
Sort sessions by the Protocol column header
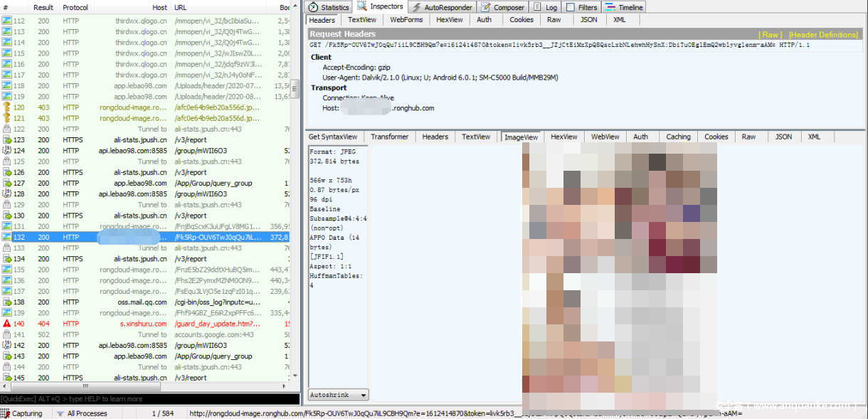click(75, 7)
